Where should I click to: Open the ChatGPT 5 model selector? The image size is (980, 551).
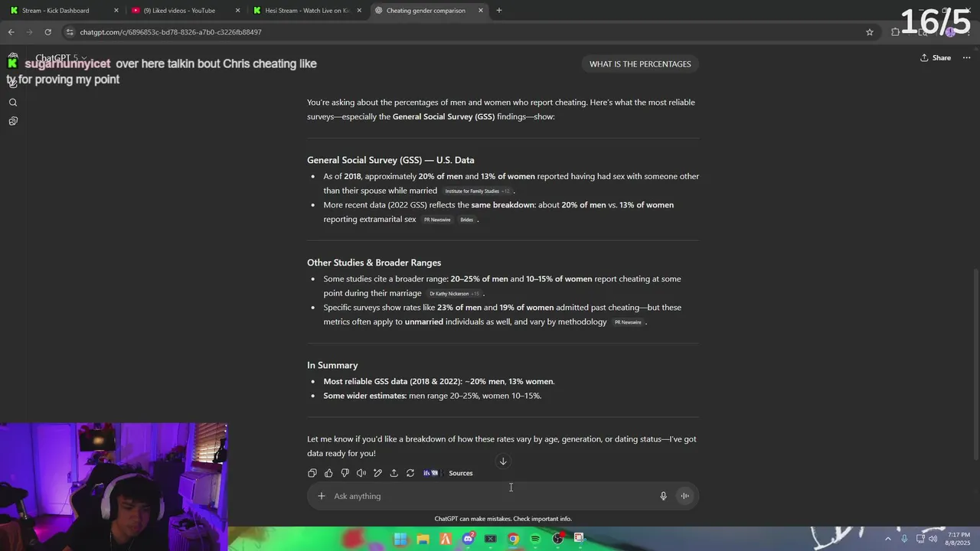click(61, 58)
